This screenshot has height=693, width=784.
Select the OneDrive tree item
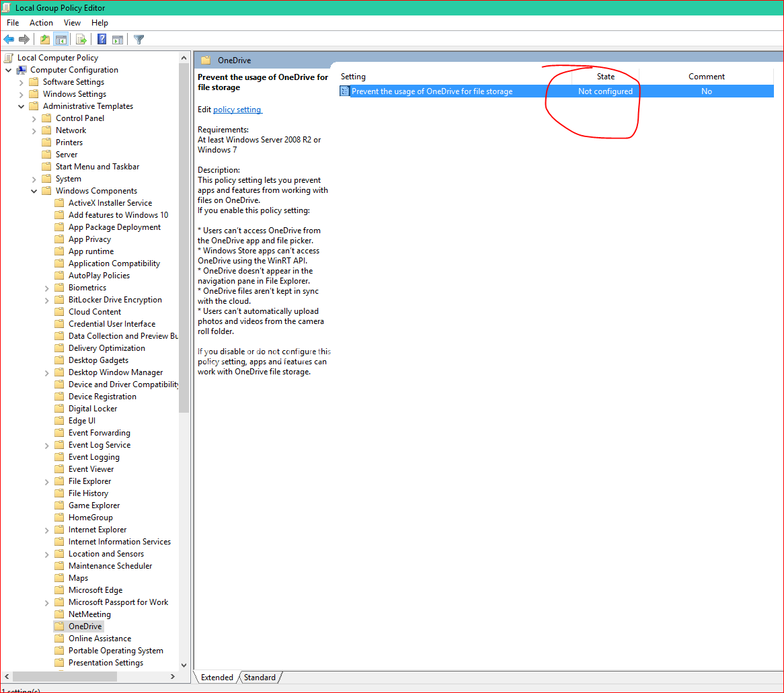85,626
